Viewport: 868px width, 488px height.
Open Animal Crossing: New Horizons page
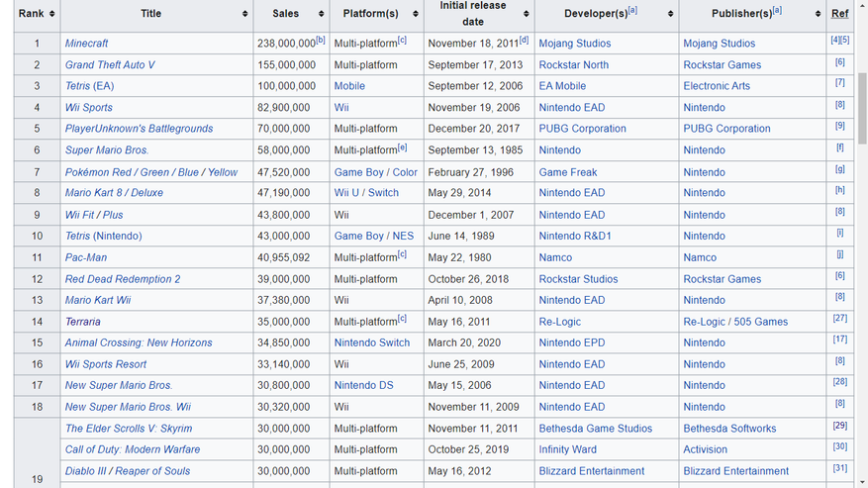[x=139, y=342]
